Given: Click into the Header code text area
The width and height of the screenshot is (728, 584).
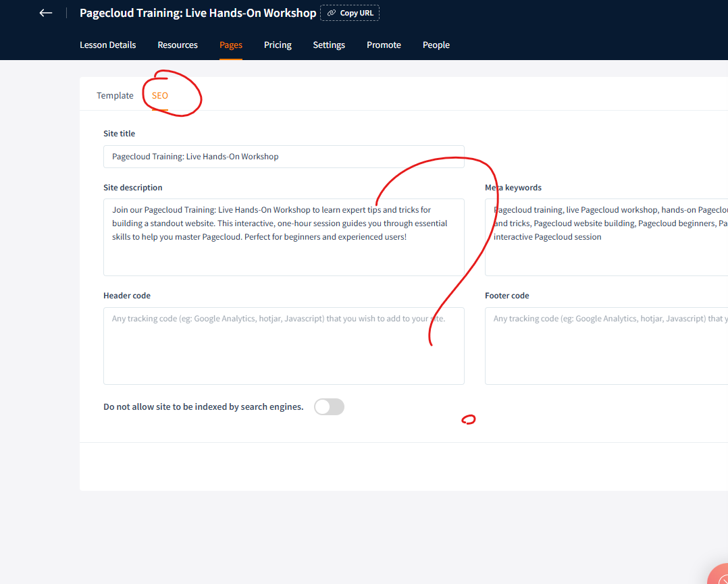Looking at the screenshot, I should 284,346.
